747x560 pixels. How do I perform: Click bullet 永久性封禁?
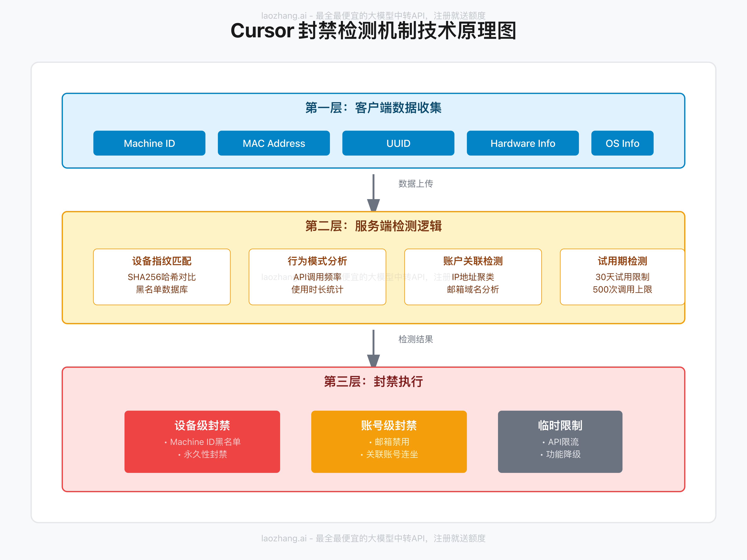[202, 454]
